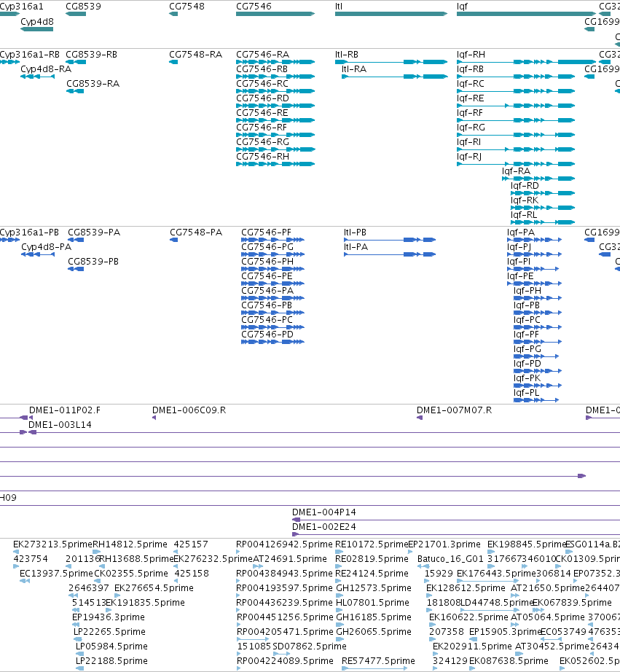The width and height of the screenshot is (620, 672).
Task: Select BAC clone DME1-004P14 label
Action: click(x=324, y=512)
